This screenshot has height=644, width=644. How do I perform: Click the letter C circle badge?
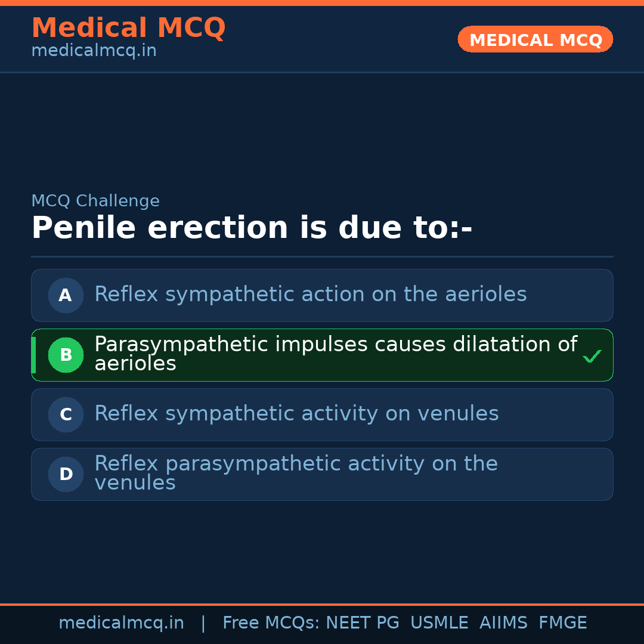pyautogui.click(x=66, y=414)
